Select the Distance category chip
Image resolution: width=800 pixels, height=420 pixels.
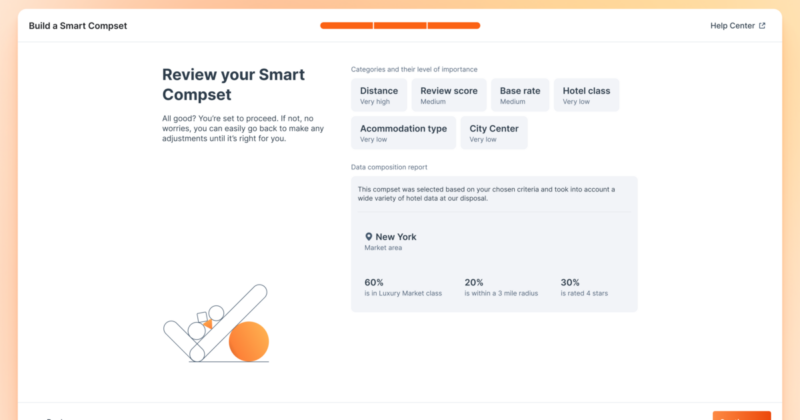(379, 95)
